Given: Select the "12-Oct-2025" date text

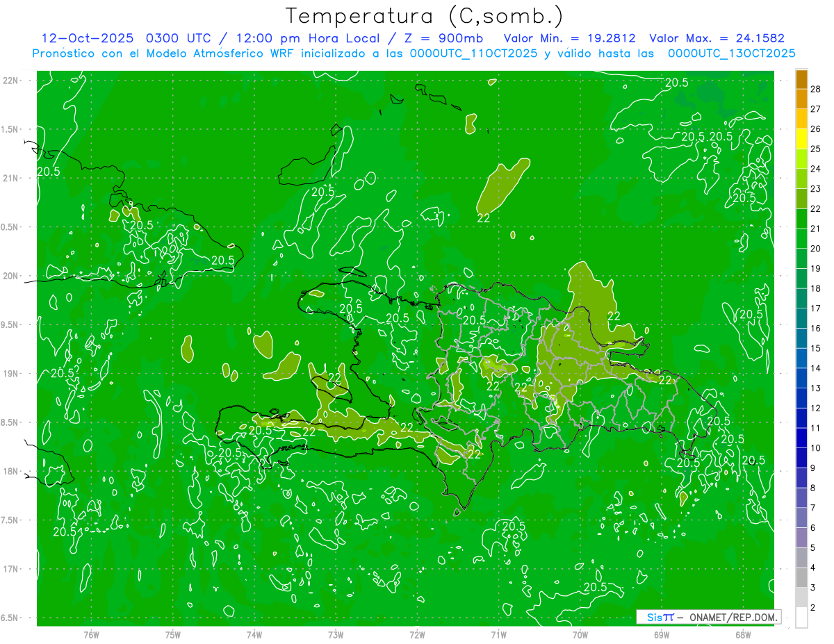Looking at the screenshot, I should click(x=87, y=38).
